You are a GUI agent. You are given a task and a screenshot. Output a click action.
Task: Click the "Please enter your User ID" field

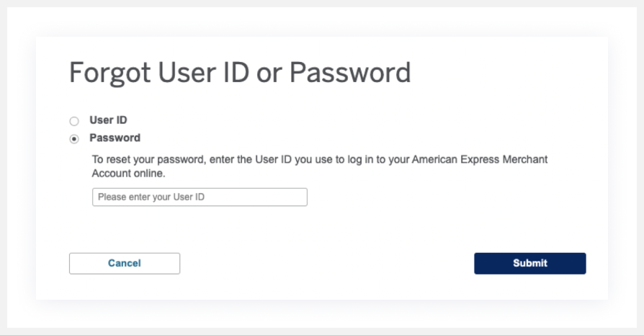(x=200, y=197)
